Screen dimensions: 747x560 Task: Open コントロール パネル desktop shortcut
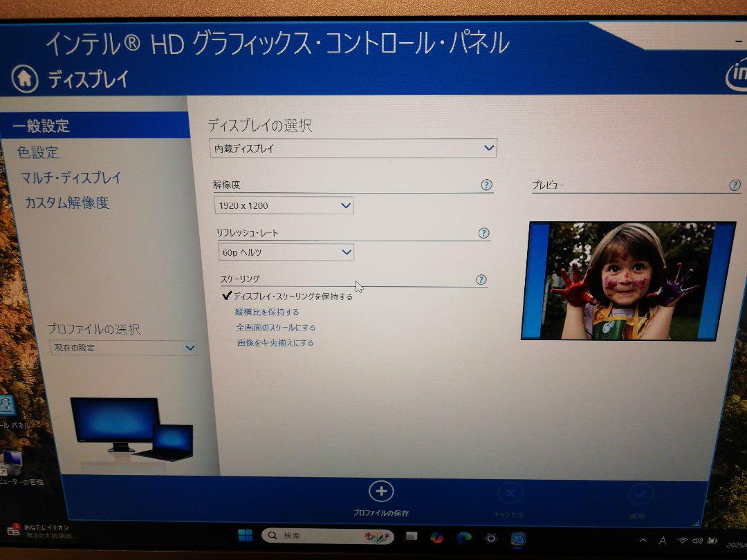10,412
